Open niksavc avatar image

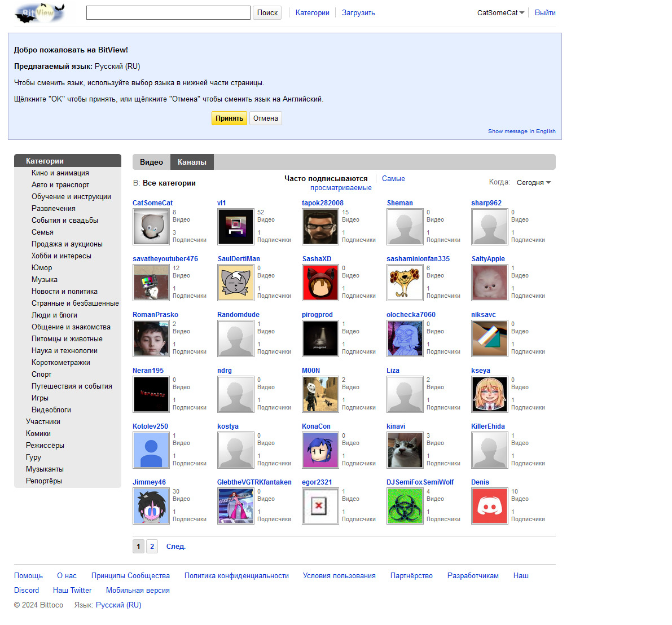click(x=489, y=338)
